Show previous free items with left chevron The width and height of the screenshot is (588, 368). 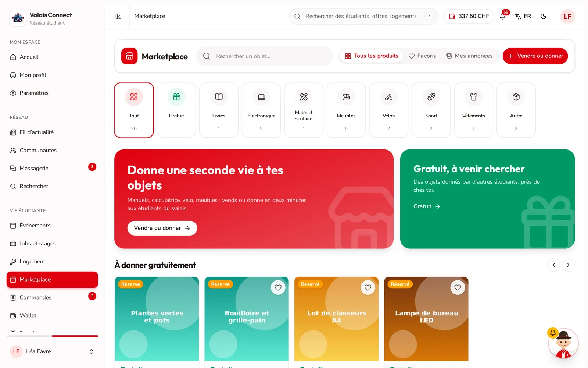pyautogui.click(x=554, y=265)
